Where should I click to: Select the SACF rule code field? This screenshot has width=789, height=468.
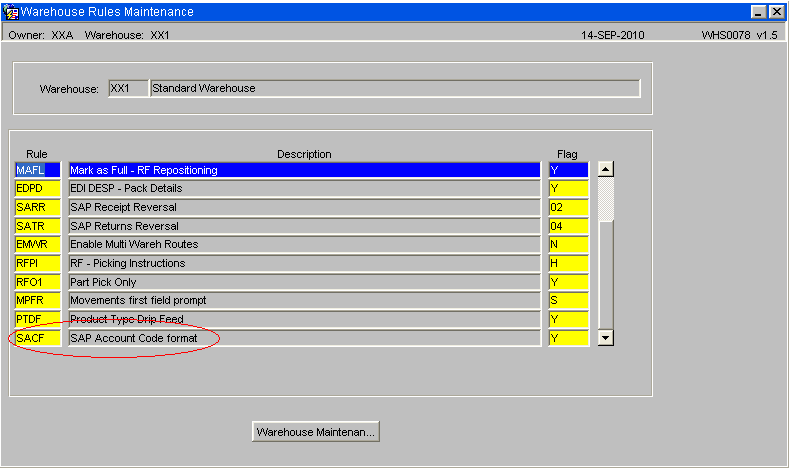click(38, 338)
